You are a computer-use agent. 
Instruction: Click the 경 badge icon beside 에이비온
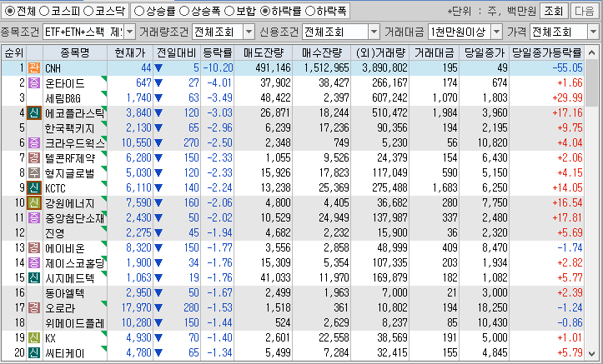(x=34, y=247)
